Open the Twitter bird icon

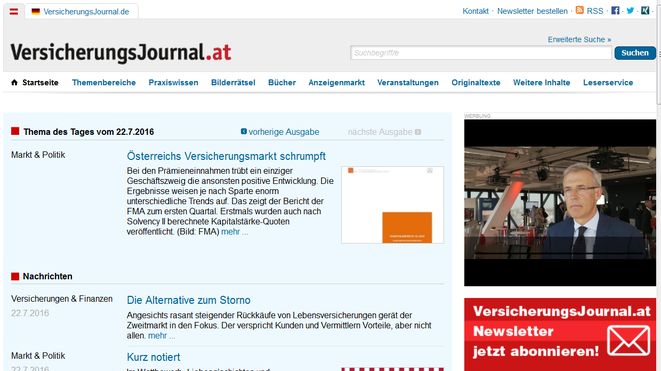coord(630,11)
